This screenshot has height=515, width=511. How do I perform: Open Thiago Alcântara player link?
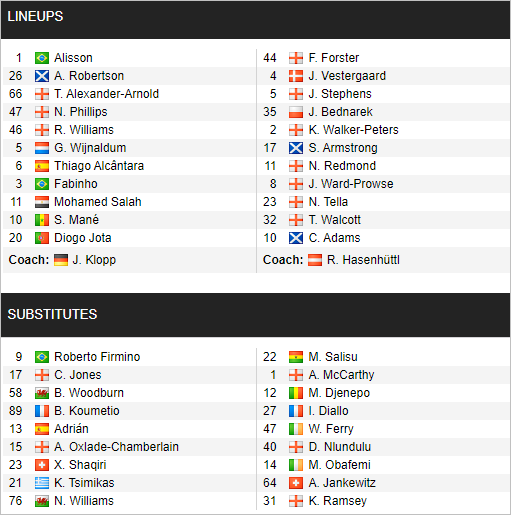99,166
